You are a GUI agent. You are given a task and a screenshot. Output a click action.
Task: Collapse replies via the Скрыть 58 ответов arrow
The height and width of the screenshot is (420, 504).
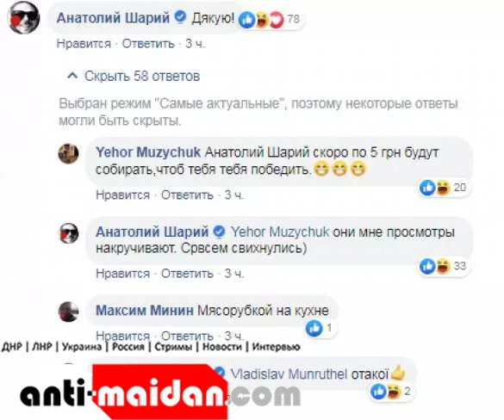[x=72, y=76]
